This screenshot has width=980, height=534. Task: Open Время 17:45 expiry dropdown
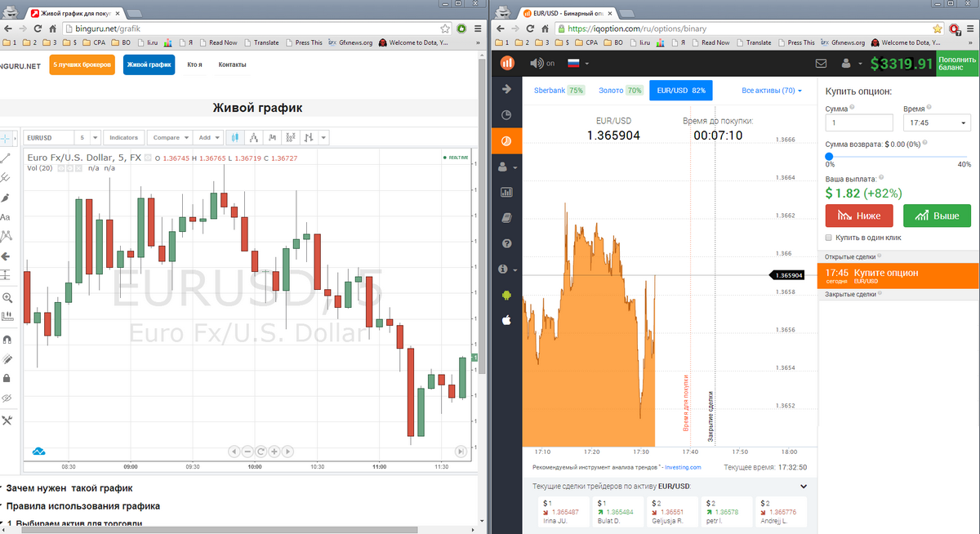pyautogui.click(x=937, y=123)
